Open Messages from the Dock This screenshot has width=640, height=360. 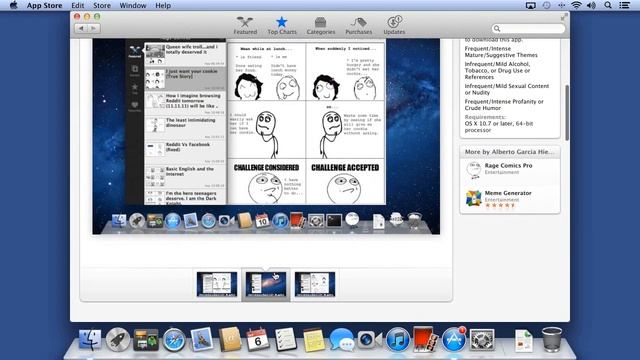coord(341,339)
